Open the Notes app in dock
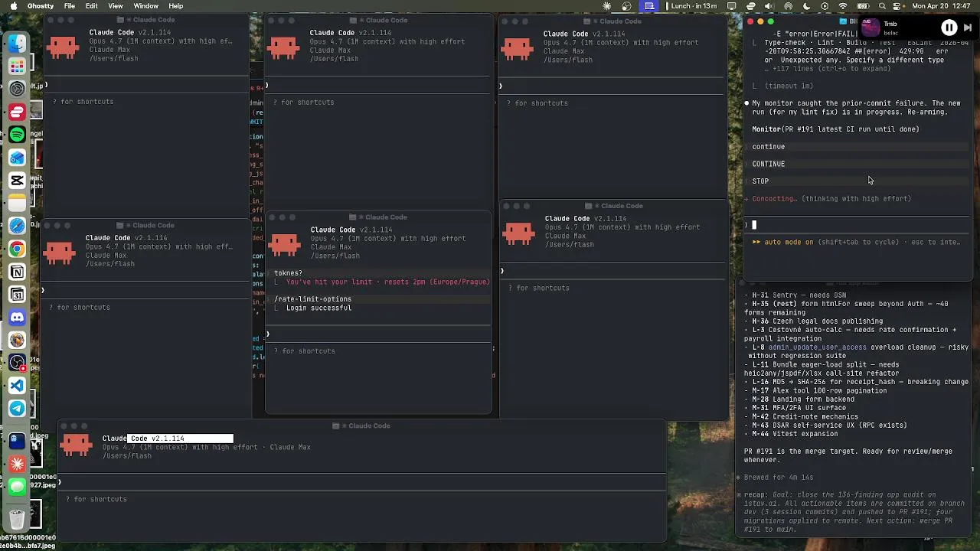The width and height of the screenshot is (980, 551). pos(17,203)
